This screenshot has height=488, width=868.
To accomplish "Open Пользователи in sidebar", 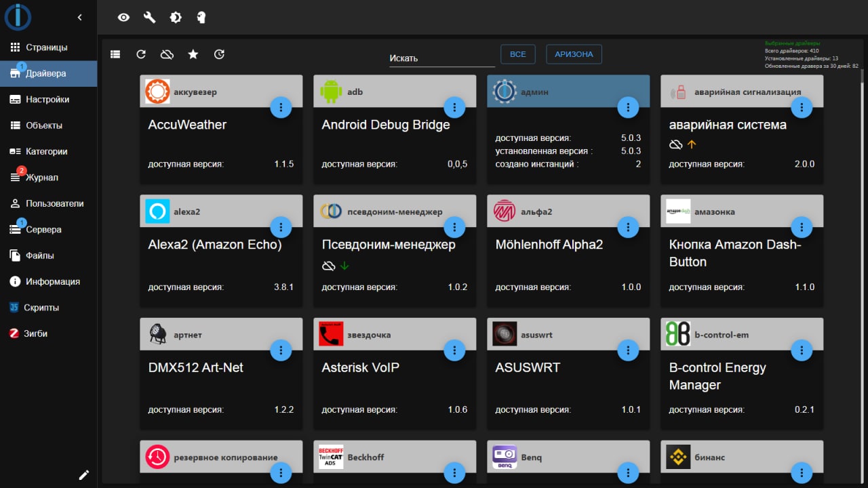I will point(48,203).
